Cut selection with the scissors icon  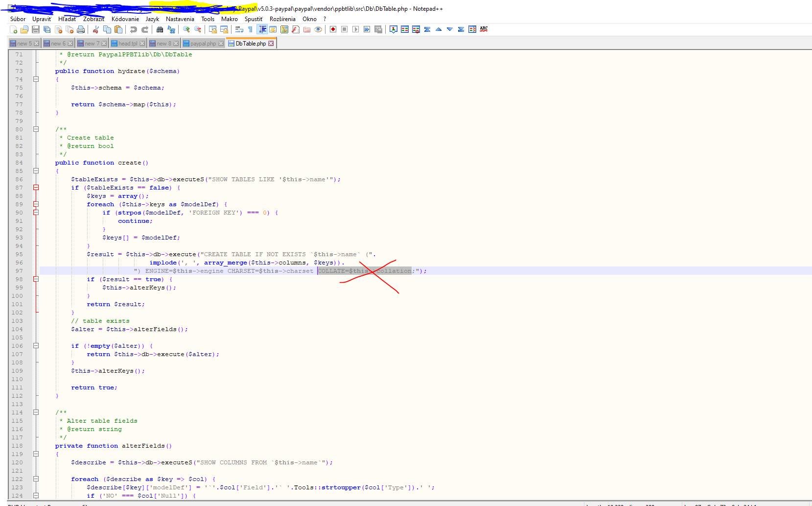click(96, 29)
